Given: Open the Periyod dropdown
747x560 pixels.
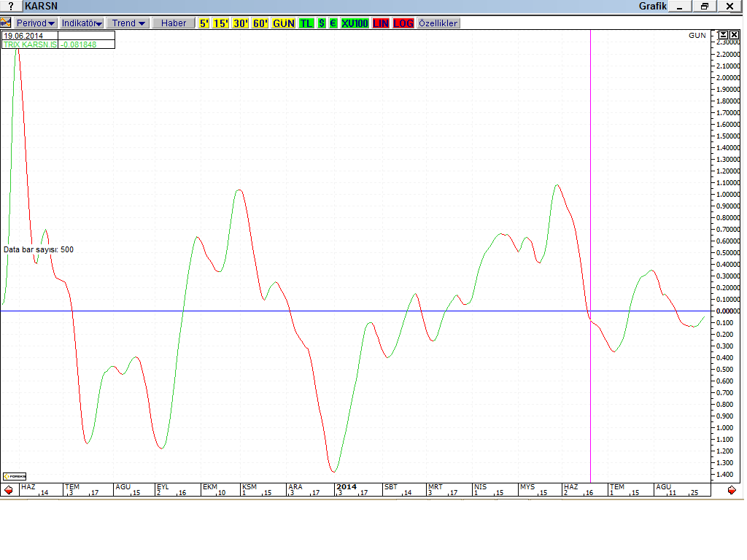Looking at the screenshot, I should (36, 23).
